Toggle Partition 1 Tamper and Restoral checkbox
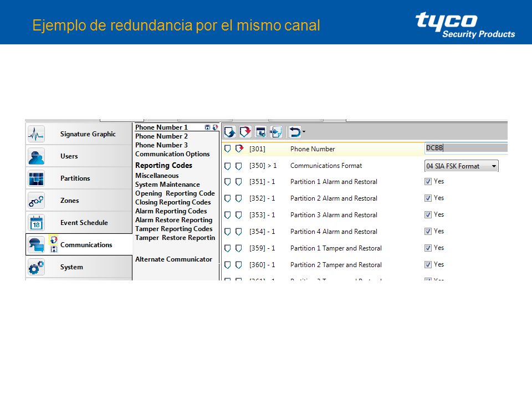 tap(428, 248)
